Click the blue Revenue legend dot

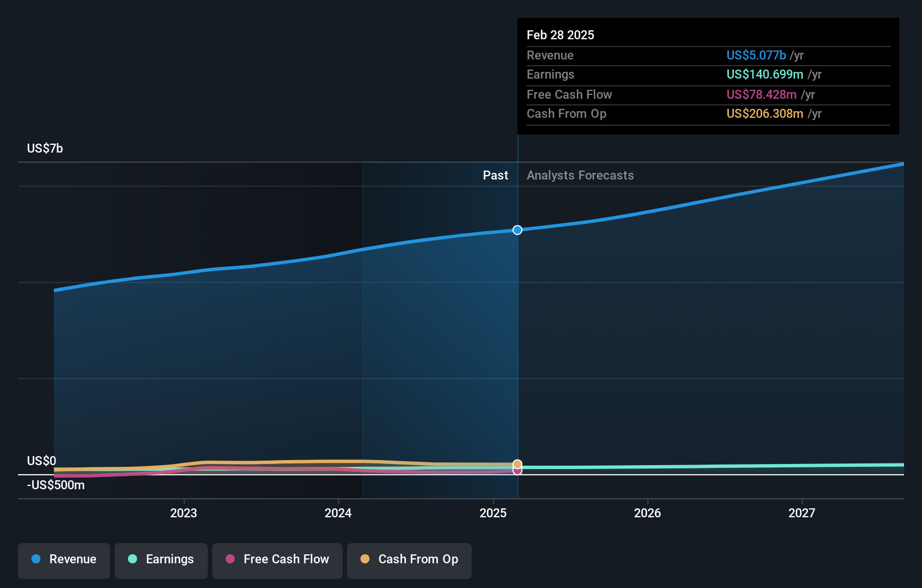point(36,559)
